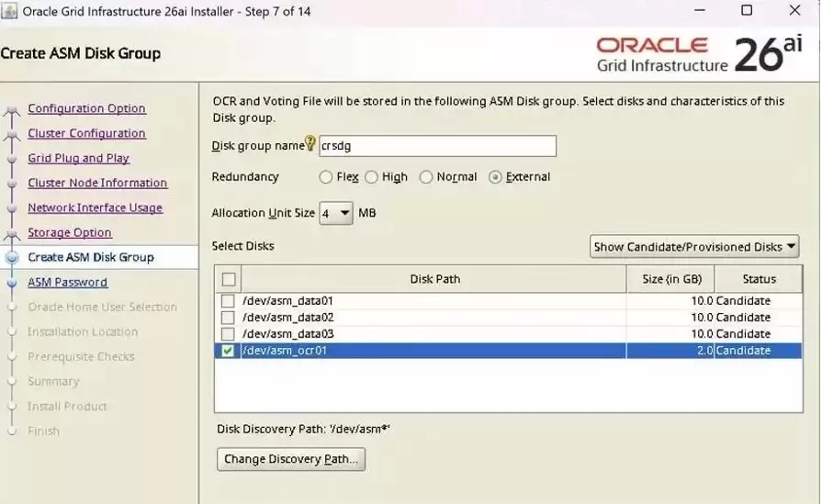Click the Storage Option step marker icon
Screen dimensions: 822x504
(x=12, y=235)
